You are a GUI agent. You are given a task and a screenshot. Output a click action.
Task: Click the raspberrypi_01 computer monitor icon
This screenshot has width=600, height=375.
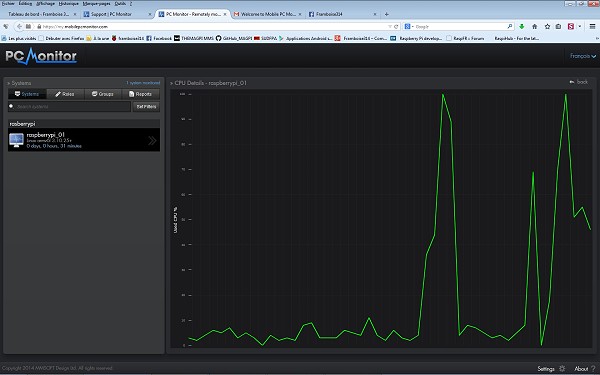[16, 140]
